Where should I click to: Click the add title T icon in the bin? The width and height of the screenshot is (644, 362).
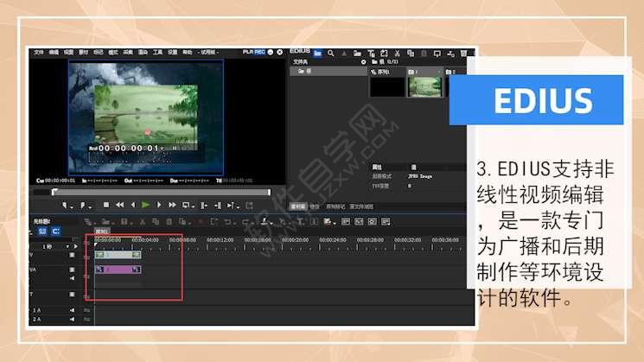[x=371, y=54]
